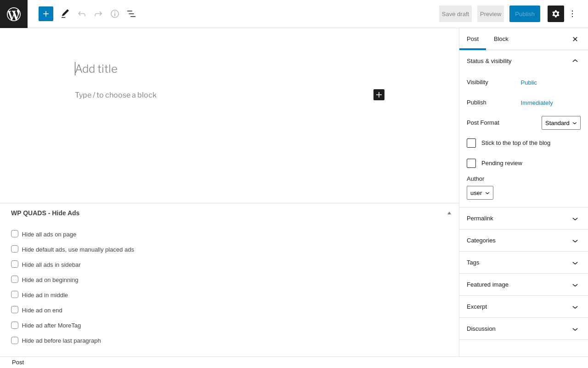Close the settings sidebar
This screenshot has width=588, height=368.
click(575, 39)
